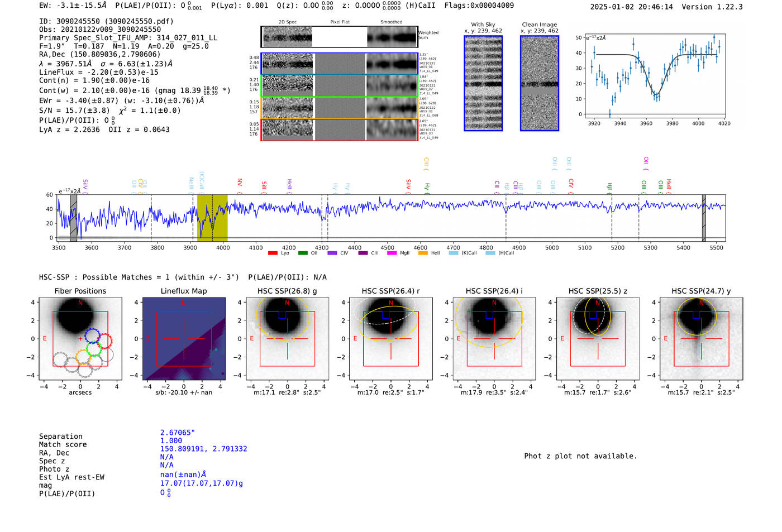Click the red Lyα legend swatch
The height and width of the screenshot is (532, 782).
click(x=273, y=253)
